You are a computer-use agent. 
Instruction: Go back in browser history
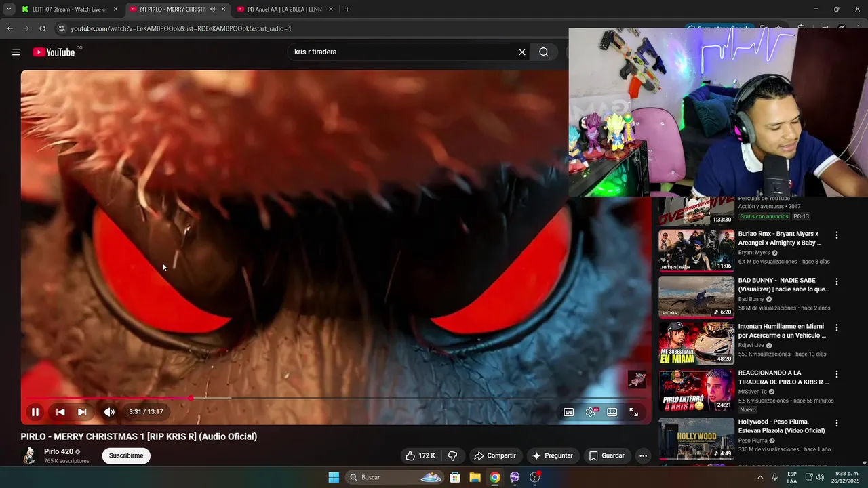click(x=9, y=28)
